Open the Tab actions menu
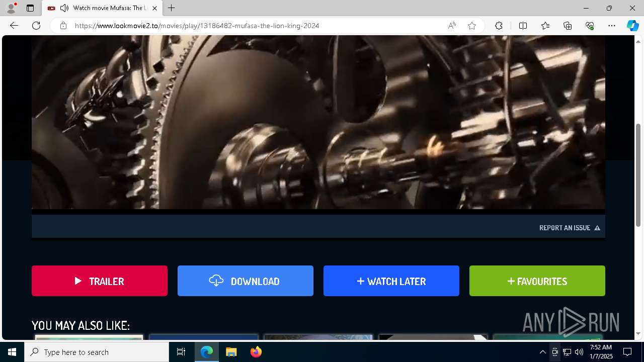 pyautogui.click(x=30, y=8)
